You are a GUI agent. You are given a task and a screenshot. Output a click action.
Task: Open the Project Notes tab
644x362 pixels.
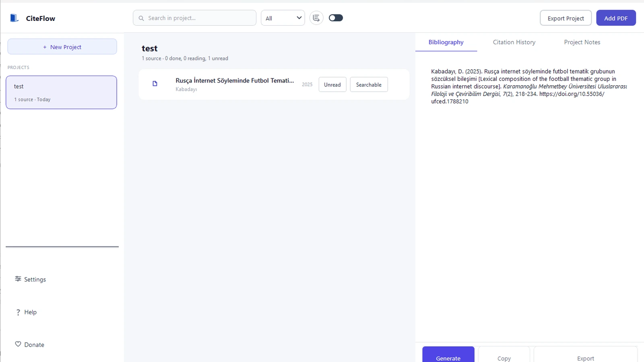click(582, 42)
